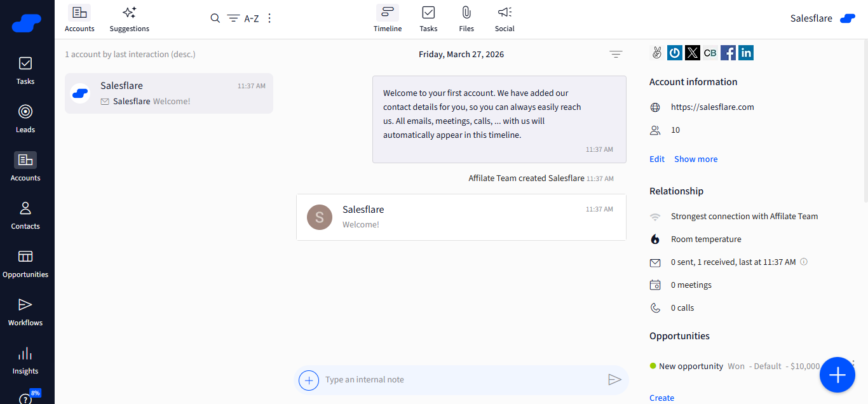Click Edit under Account information

click(657, 159)
